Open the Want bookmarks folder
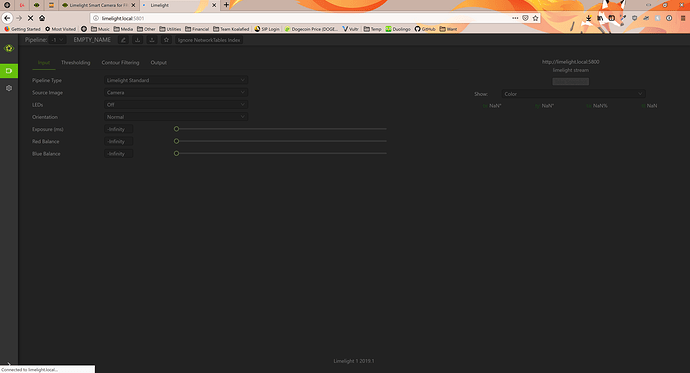The image size is (690, 373). click(x=448, y=29)
